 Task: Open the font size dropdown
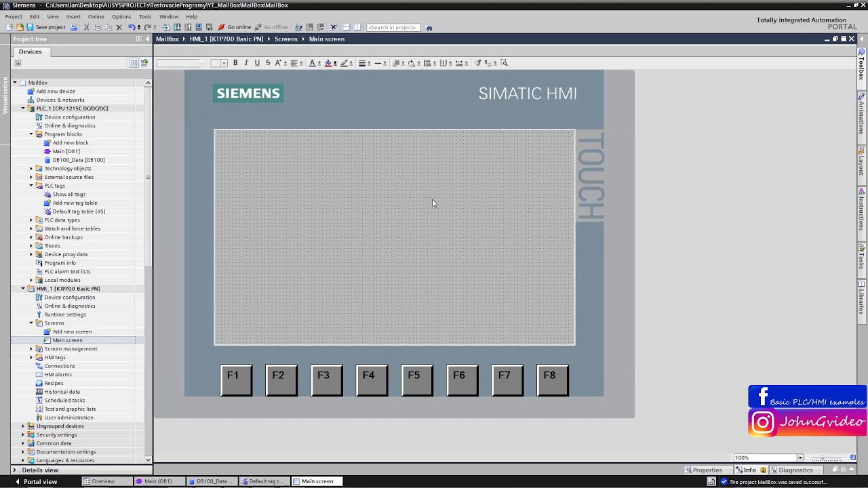(x=224, y=63)
